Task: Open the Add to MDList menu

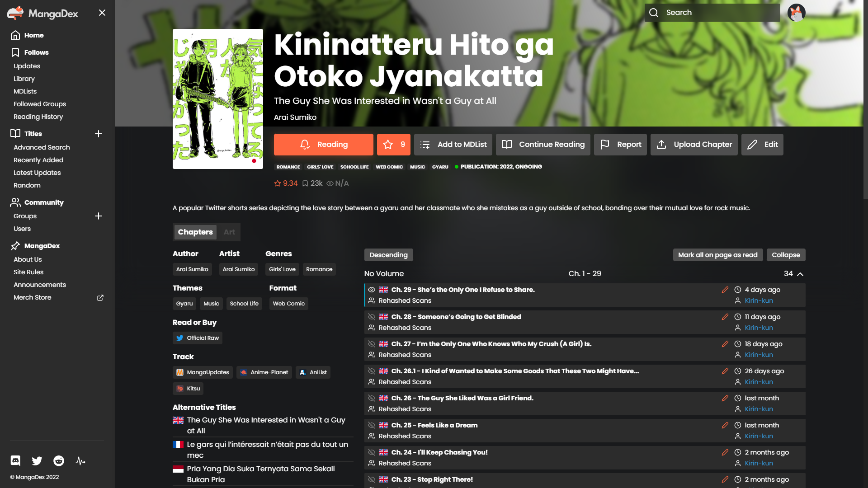Action: coord(453,145)
